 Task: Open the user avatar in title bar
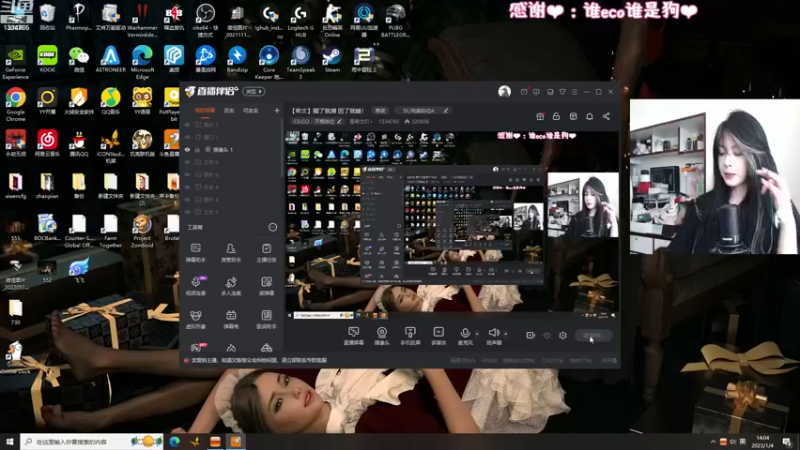pos(504,91)
